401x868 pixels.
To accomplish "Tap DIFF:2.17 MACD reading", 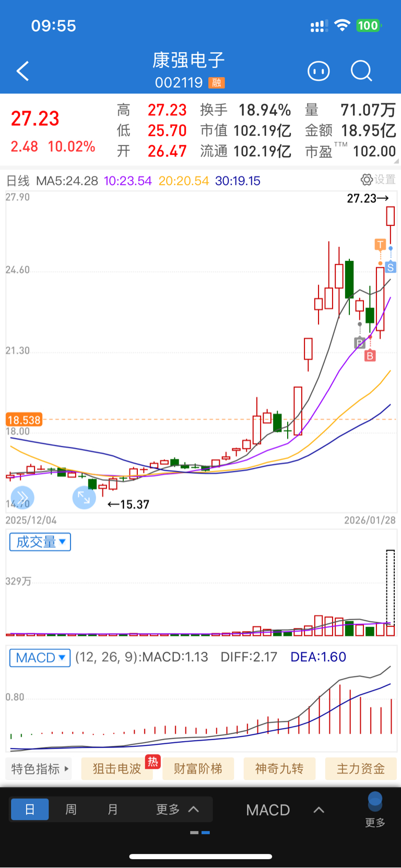I will (249, 657).
